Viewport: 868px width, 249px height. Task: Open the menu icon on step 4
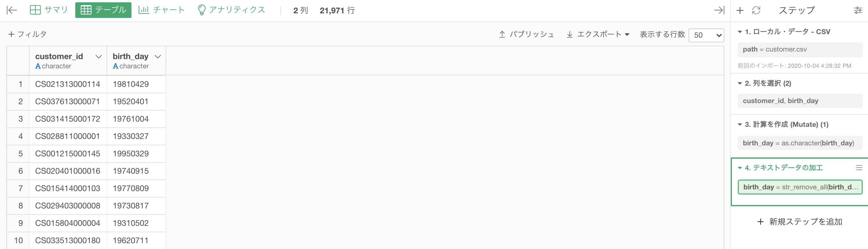(859, 168)
